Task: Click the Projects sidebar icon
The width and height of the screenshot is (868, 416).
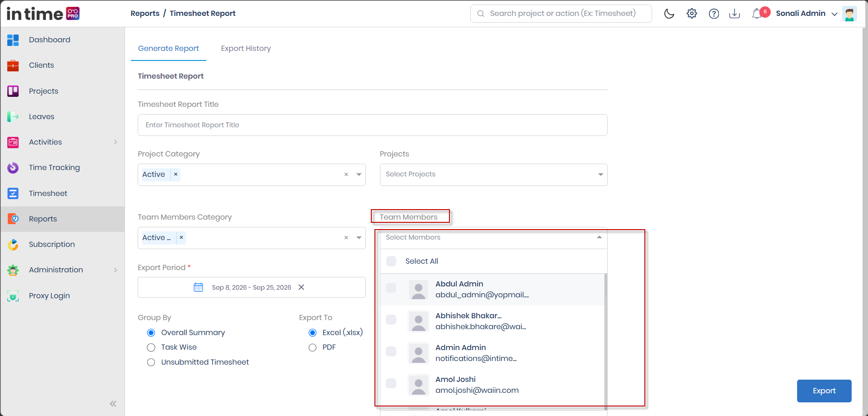Action: pos(13,91)
